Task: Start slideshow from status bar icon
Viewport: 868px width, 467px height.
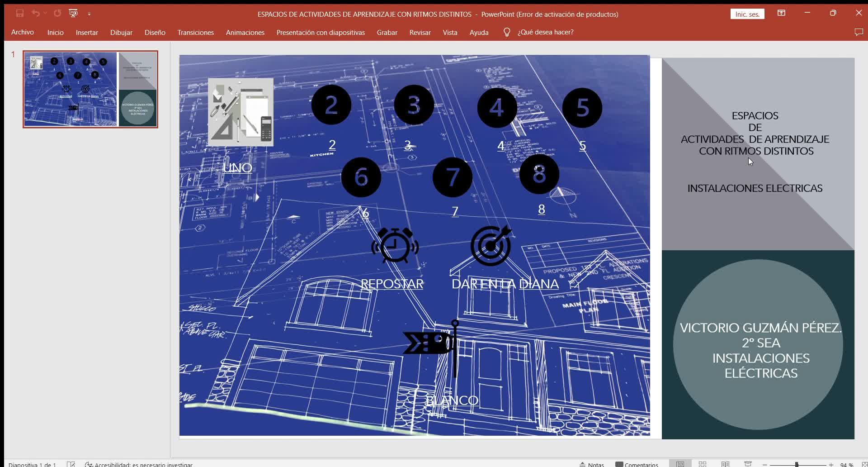Action: pos(748,464)
